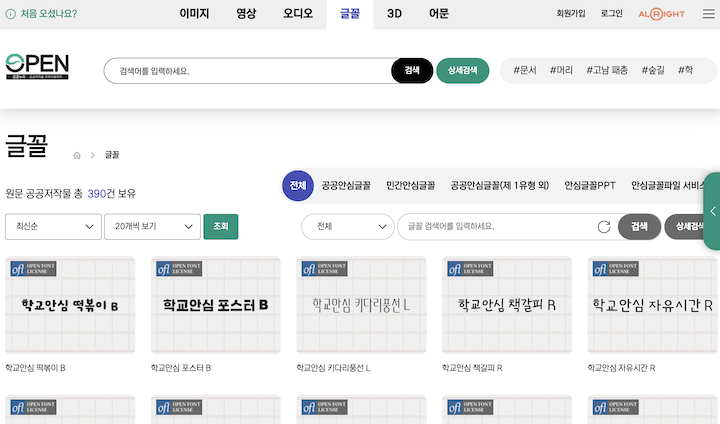The width and height of the screenshot is (720, 424).
Task: Click the ALRIGHT logo icon
Action: pyautogui.click(x=663, y=14)
